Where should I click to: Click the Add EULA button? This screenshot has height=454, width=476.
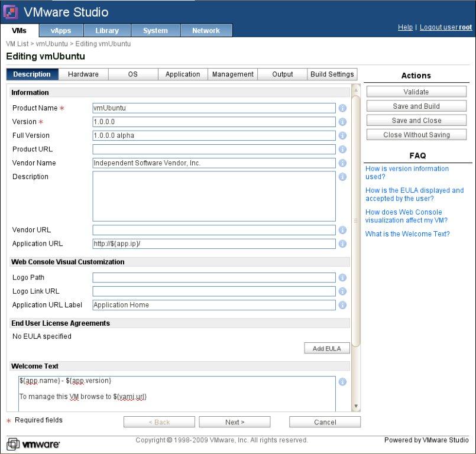(x=327, y=348)
